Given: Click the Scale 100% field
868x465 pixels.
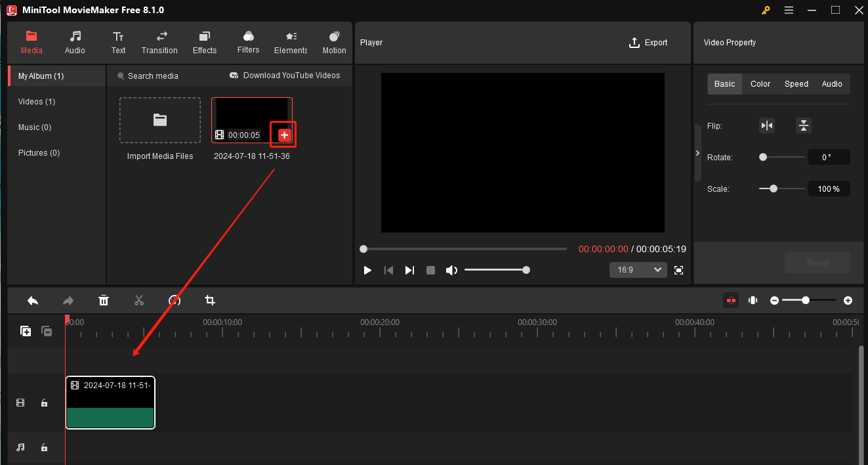Looking at the screenshot, I should coord(829,189).
